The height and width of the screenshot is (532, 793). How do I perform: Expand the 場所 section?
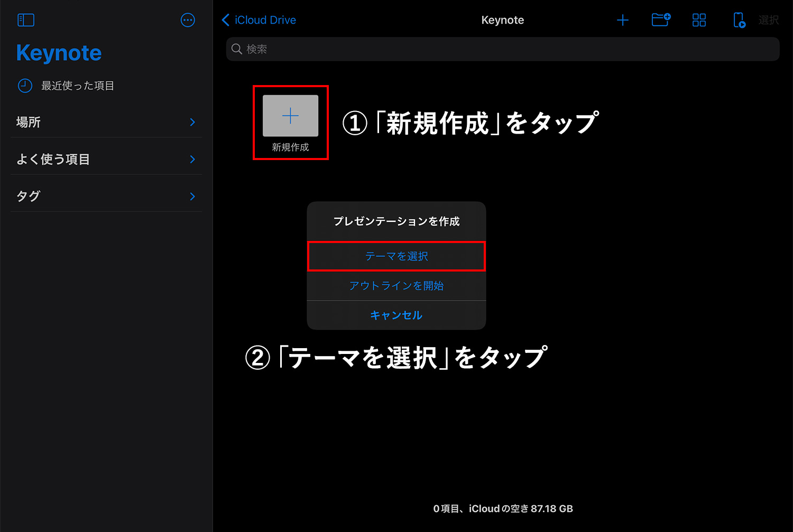point(106,122)
